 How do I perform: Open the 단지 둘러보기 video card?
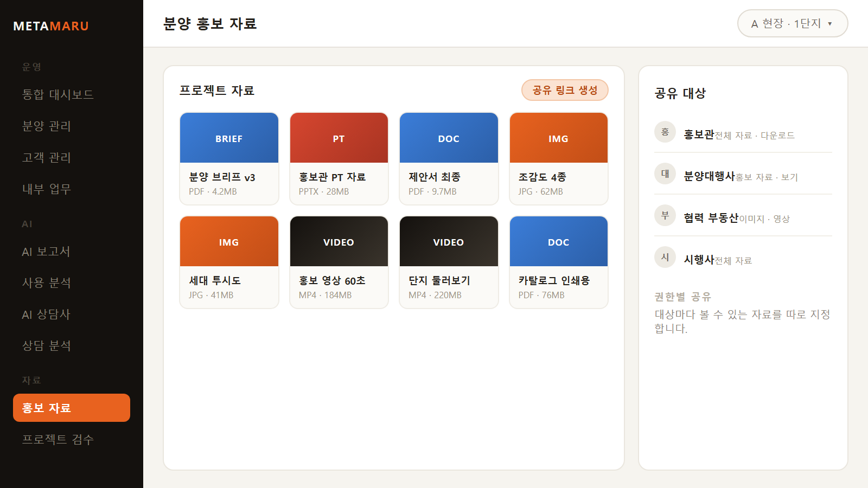pyautogui.click(x=449, y=262)
